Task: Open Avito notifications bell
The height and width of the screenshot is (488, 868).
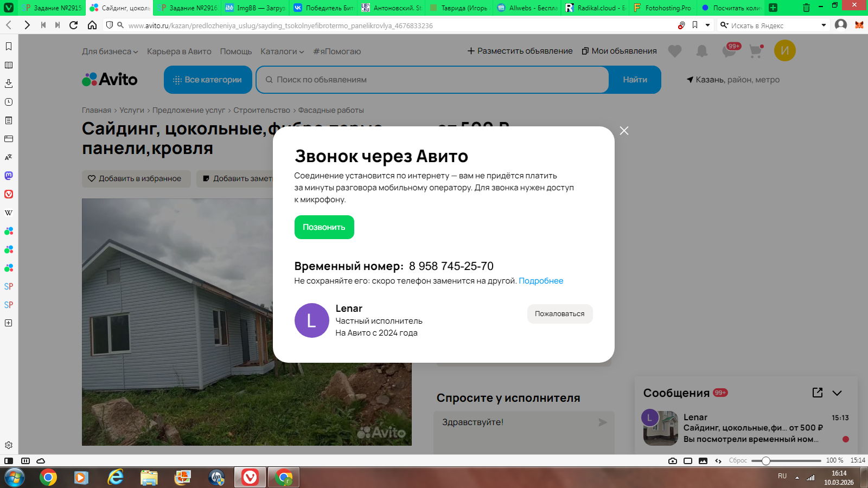Action: pyautogui.click(x=702, y=51)
